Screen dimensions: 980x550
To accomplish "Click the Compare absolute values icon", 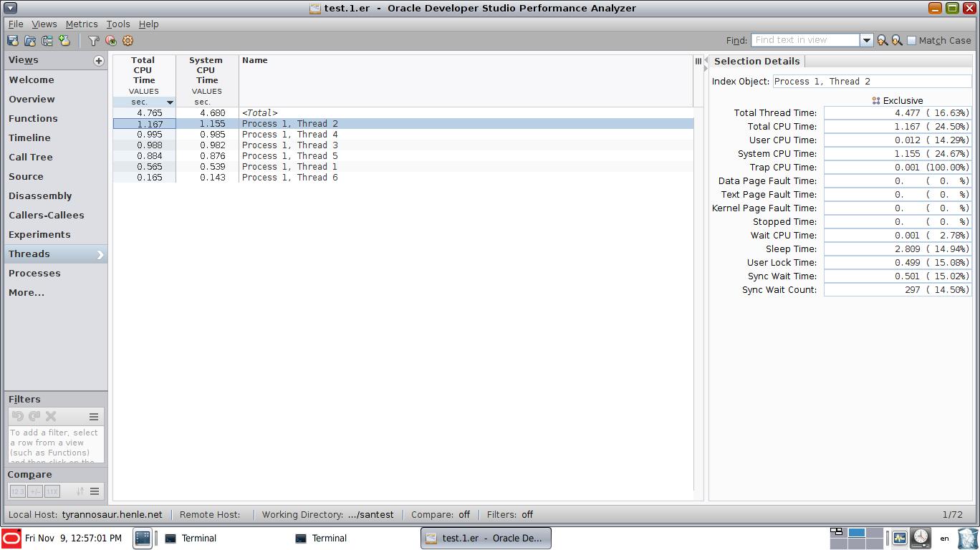I will [17, 491].
